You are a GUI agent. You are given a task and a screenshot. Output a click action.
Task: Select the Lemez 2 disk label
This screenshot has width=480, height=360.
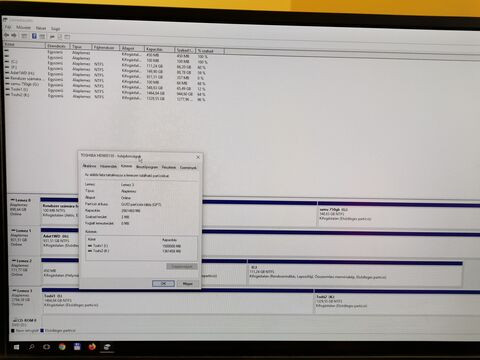coord(23,261)
